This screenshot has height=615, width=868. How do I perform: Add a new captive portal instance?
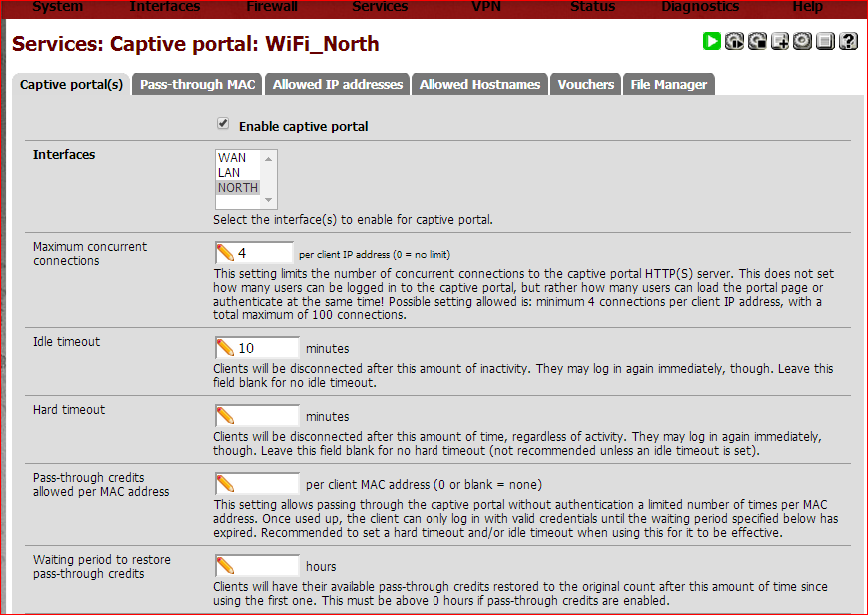(x=781, y=42)
